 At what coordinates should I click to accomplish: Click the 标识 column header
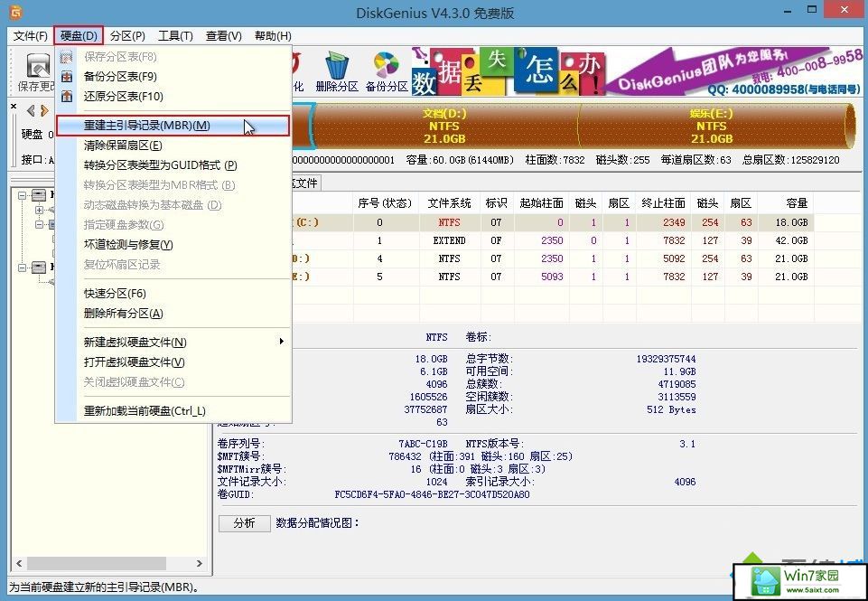tap(497, 203)
